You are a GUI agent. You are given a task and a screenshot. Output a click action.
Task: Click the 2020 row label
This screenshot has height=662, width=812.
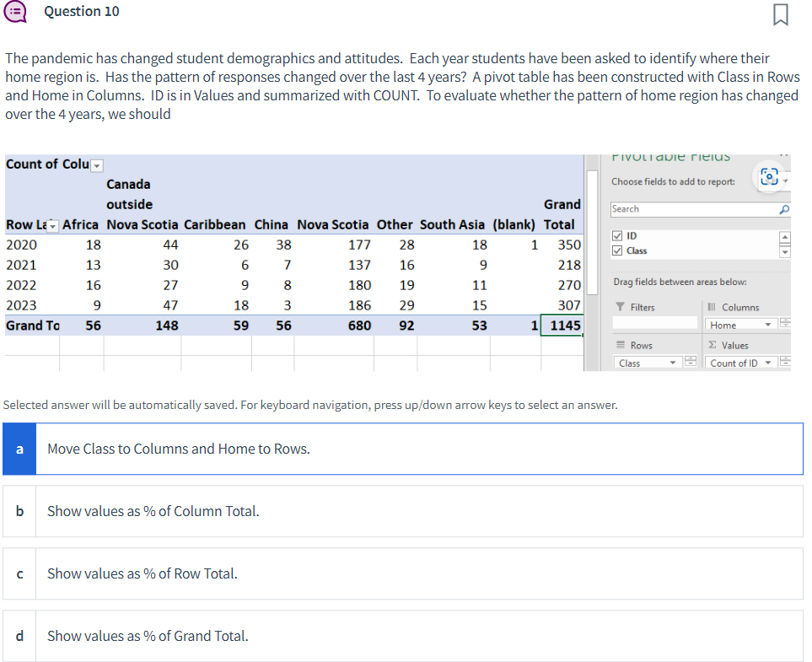pyautogui.click(x=22, y=245)
